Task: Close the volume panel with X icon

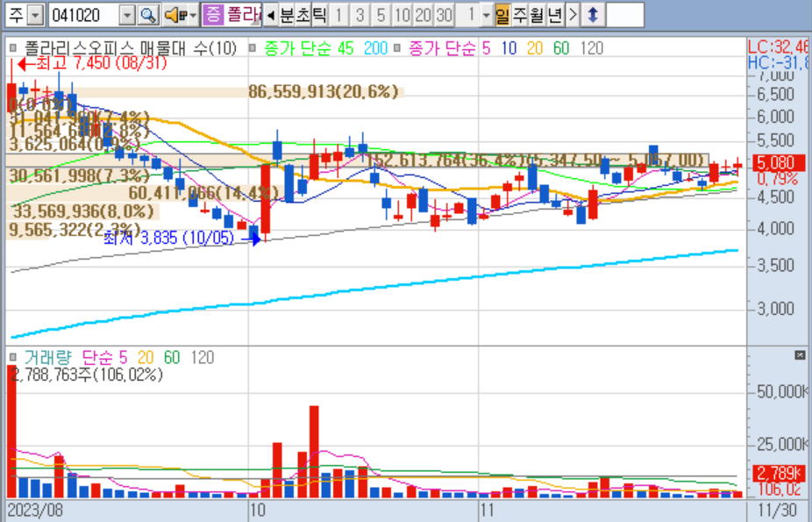Action: point(800,355)
